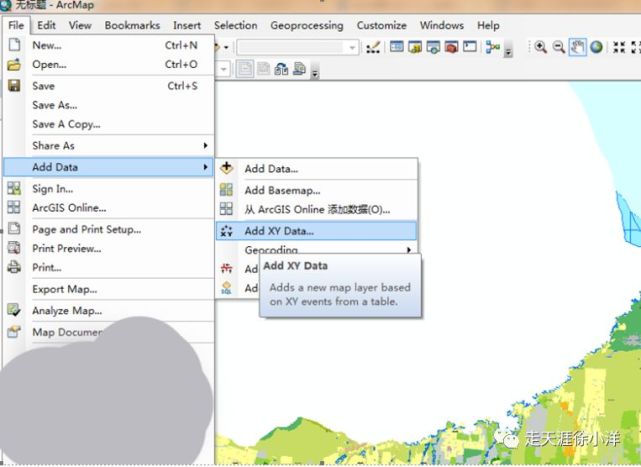641x467 pixels.
Task: Click the Open folder icon in File menu
Action: point(14,64)
